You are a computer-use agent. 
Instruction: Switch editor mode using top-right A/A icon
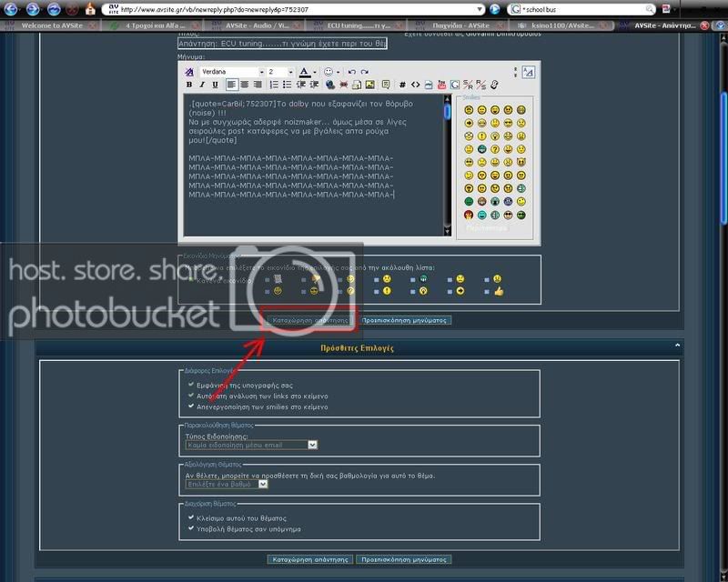(x=529, y=72)
